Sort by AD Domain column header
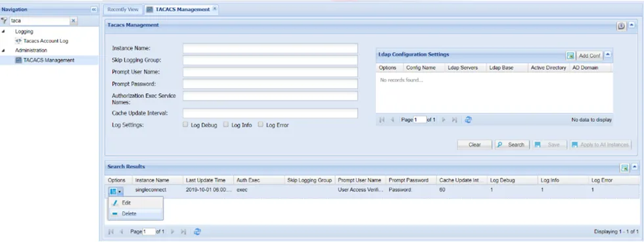The image size is (644, 242). 590,67
